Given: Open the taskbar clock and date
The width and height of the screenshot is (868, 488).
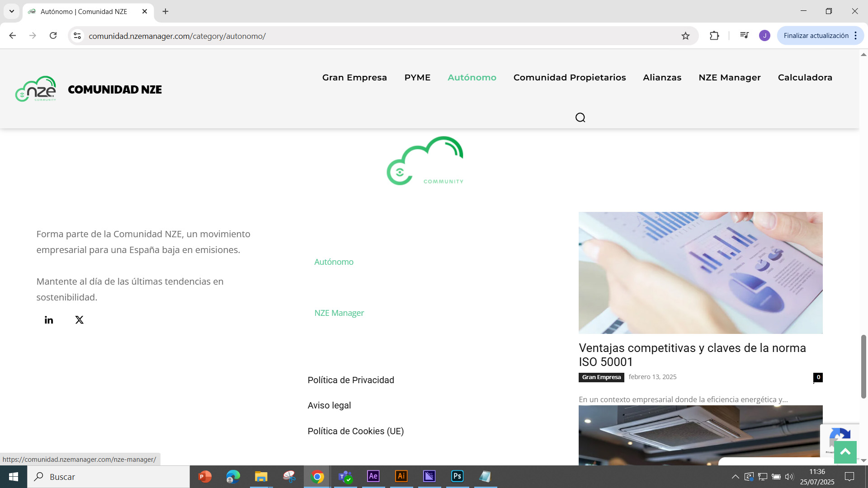Looking at the screenshot, I should click(x=817, y=477).
